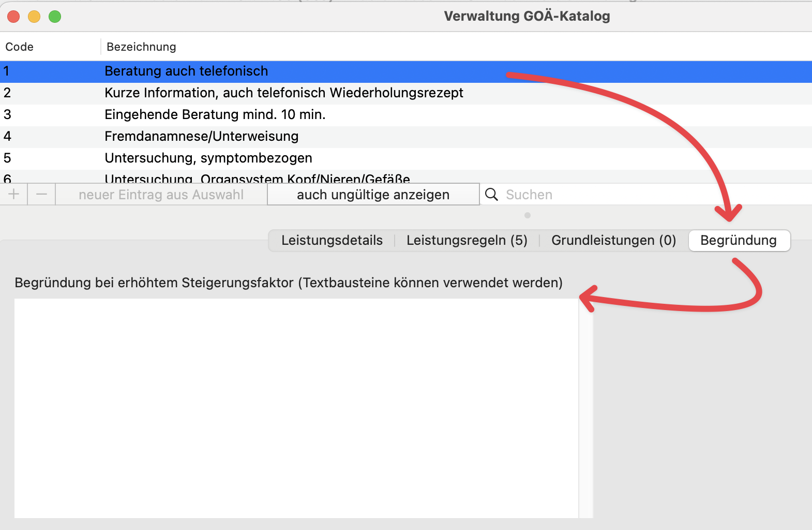Screen dimensions: 812x530
Task: Select row 'Kurze Information, auch telefonisch Wiederholungsrezept'
Action: (406, 93)
